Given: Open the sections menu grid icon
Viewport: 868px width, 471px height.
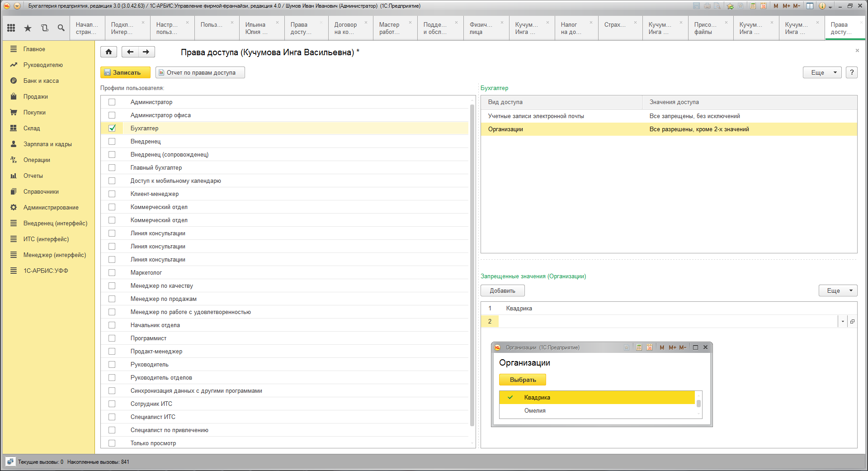Looking at the screenshot, I should (11, 28).
